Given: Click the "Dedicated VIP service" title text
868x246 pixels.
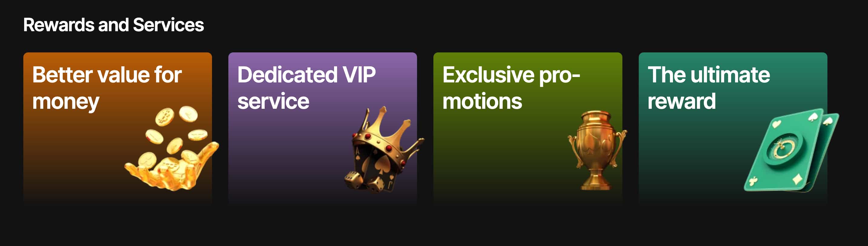Looking at the screenshot, I should pos(306,87).
